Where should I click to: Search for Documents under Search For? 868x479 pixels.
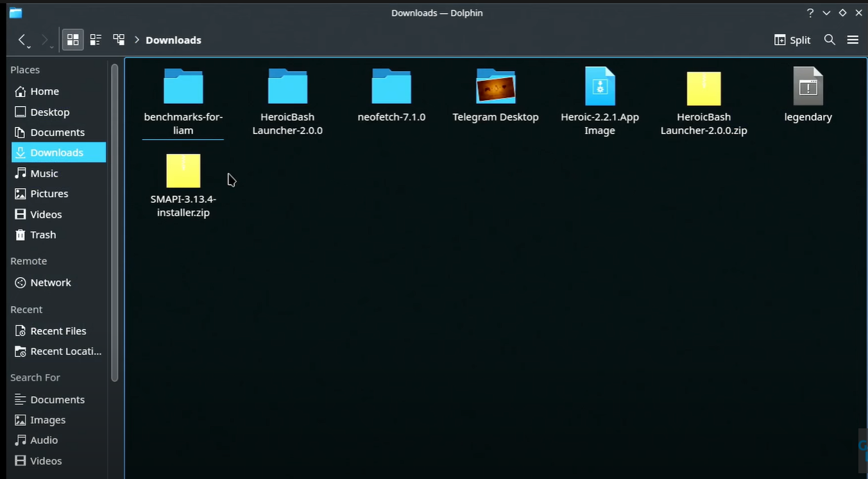point(58,399)
